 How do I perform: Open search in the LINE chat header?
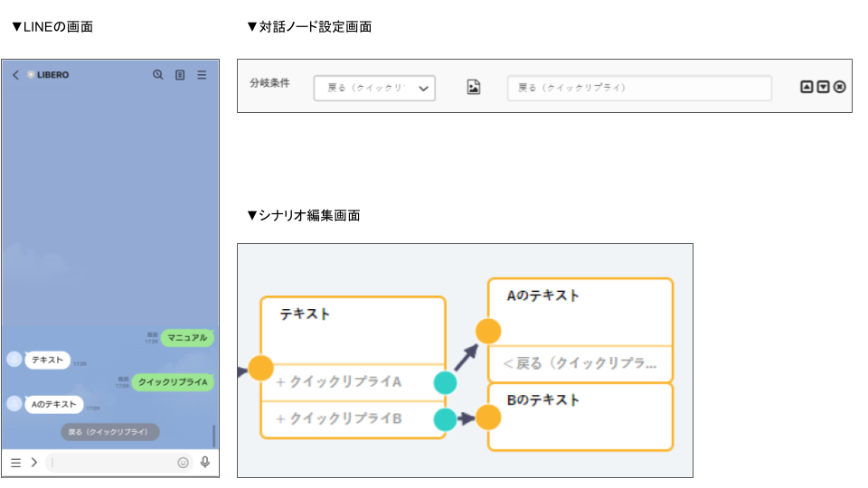(x=158, y=75)
